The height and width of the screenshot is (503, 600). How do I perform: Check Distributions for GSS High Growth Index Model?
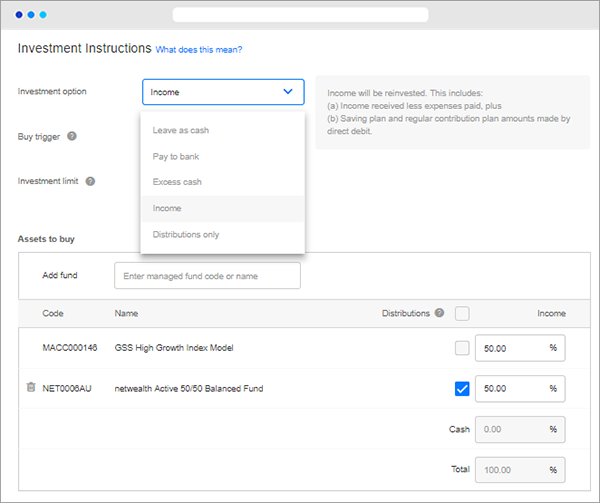462,348
